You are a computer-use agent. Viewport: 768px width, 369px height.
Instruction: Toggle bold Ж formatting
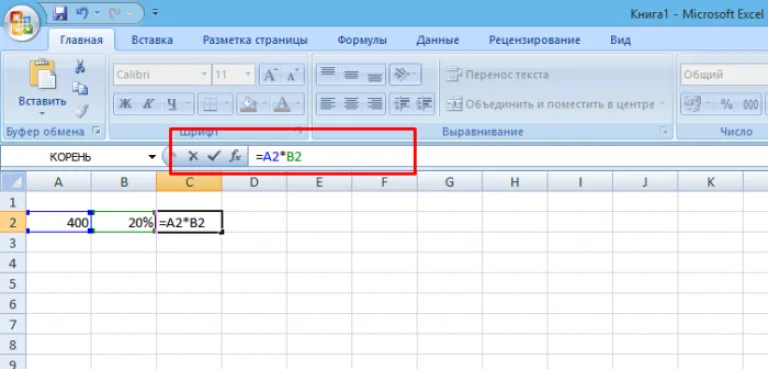[x=125, y=103]
